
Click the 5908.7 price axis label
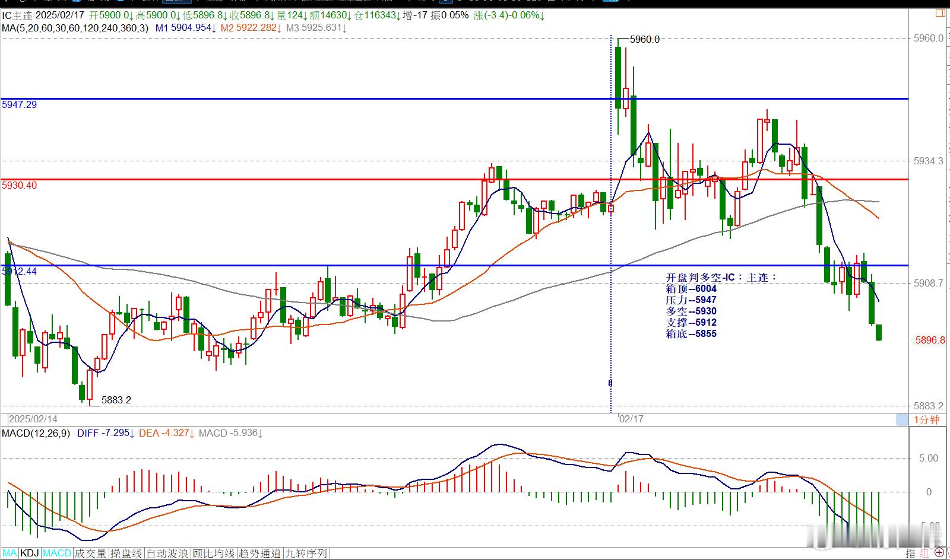tap(929, 283)
